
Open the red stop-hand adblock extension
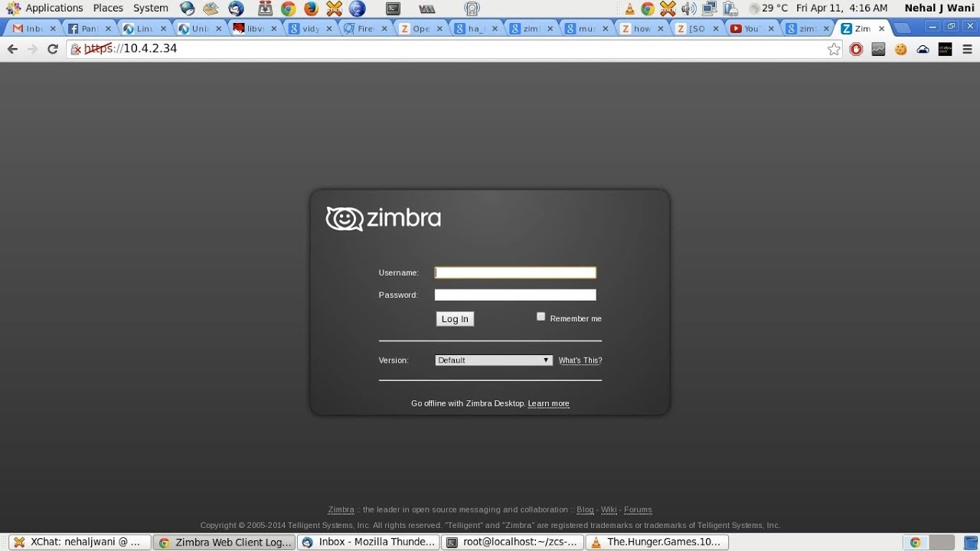(857, 49)
